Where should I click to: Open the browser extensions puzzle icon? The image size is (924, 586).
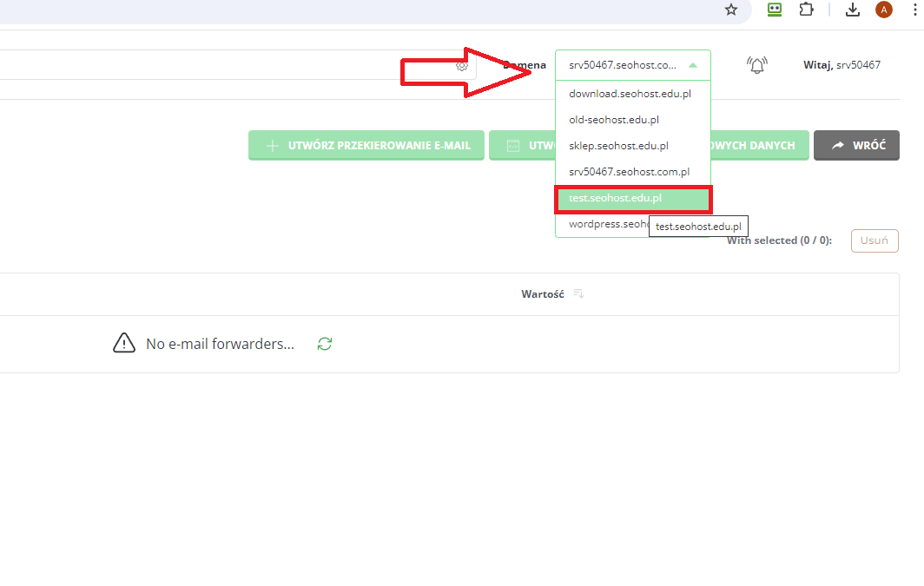[x=806, y=10]
